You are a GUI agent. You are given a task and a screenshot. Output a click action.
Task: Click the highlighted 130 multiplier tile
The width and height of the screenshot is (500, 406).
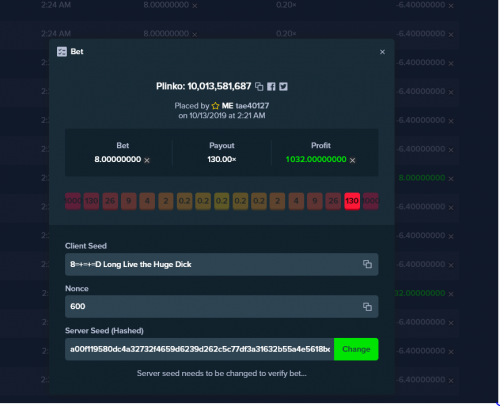[352, 201]
